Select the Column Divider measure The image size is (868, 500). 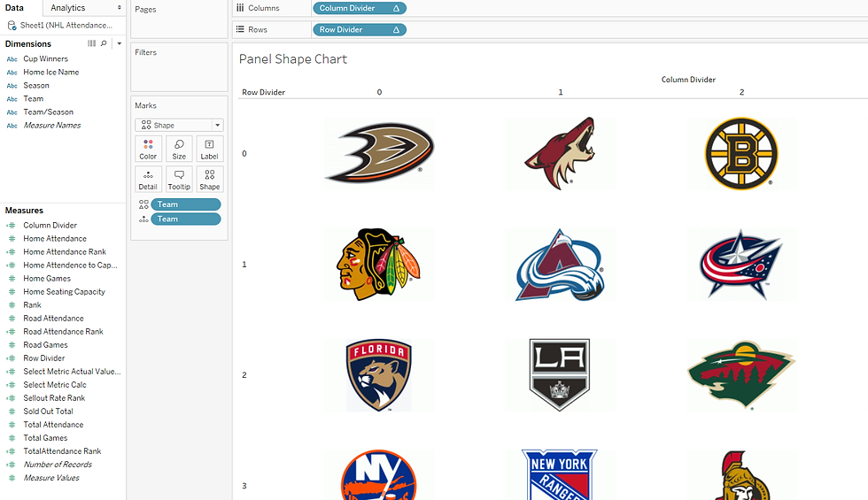click(50, 225)
